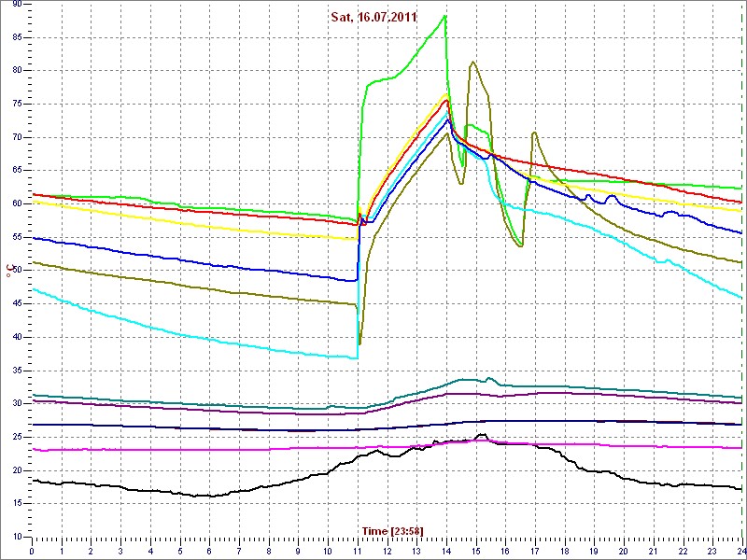Pick hour label 8 on time axis
This screenshot has width=747, height=560.
click(269, 550)
